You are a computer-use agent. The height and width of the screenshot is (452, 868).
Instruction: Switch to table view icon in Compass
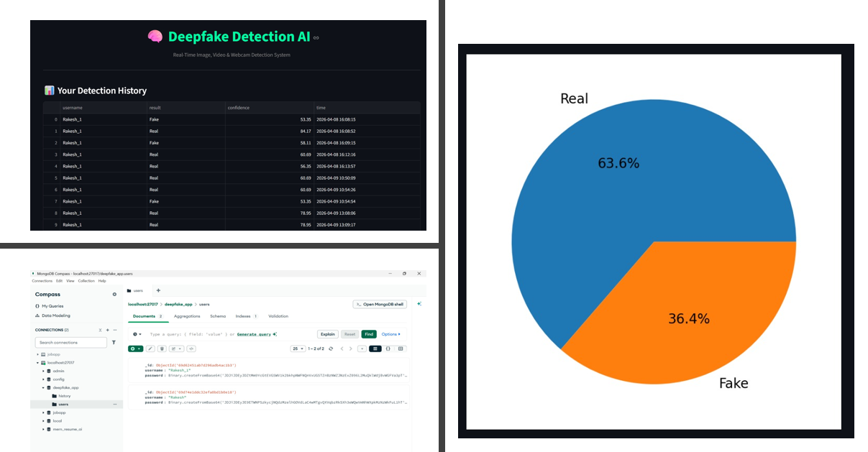coord(401,349)
